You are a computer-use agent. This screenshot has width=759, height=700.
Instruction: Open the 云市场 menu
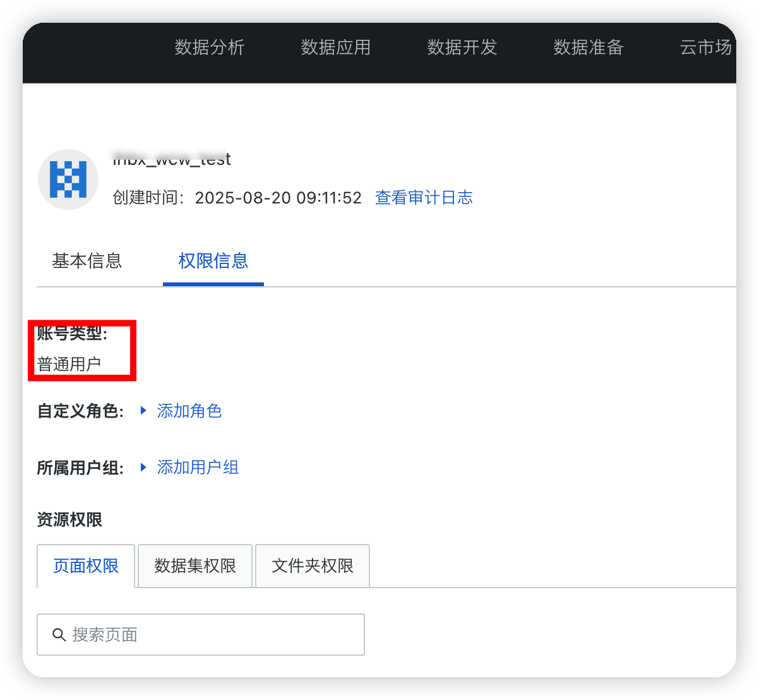point(706,47)
